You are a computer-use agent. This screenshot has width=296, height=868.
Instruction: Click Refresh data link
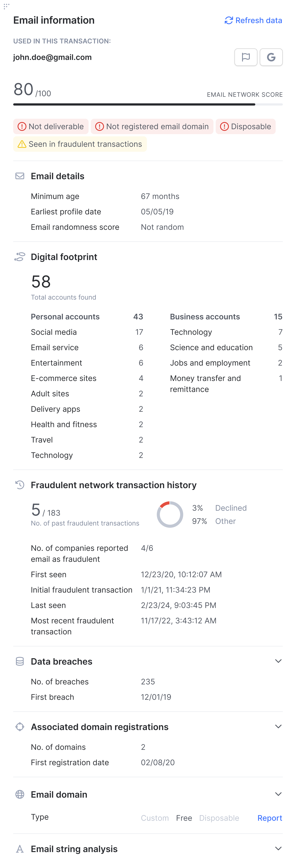coord(253,21)
